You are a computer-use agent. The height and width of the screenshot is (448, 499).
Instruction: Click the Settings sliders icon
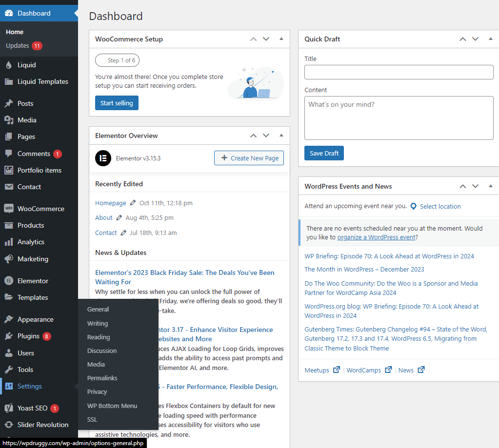pyautogui.click(x=9, y=386)
